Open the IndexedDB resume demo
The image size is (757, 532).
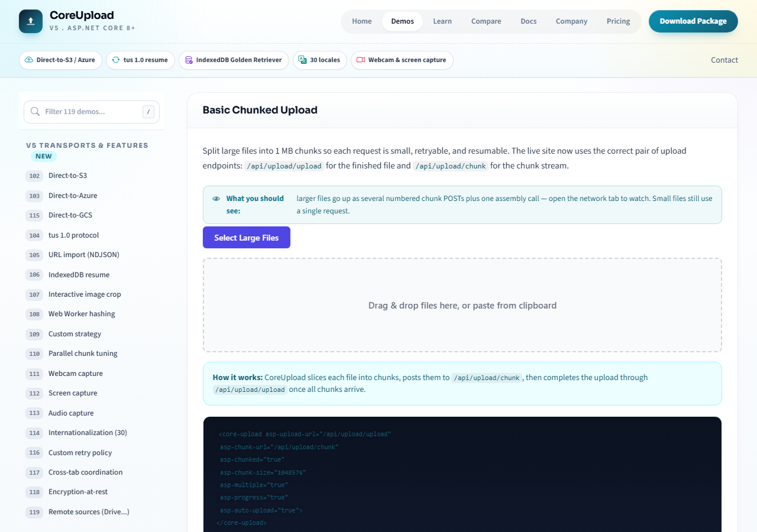pyautogui.click(x=92, y=275)
